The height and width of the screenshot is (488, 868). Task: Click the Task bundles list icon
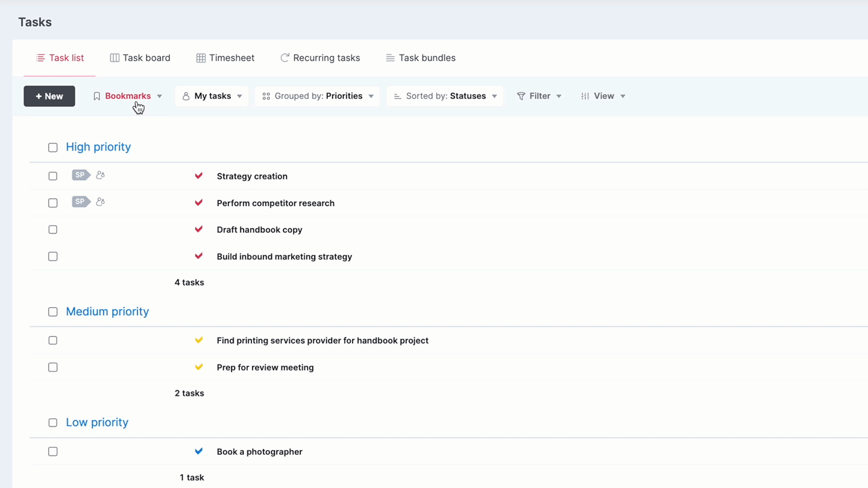click(391, 58)
